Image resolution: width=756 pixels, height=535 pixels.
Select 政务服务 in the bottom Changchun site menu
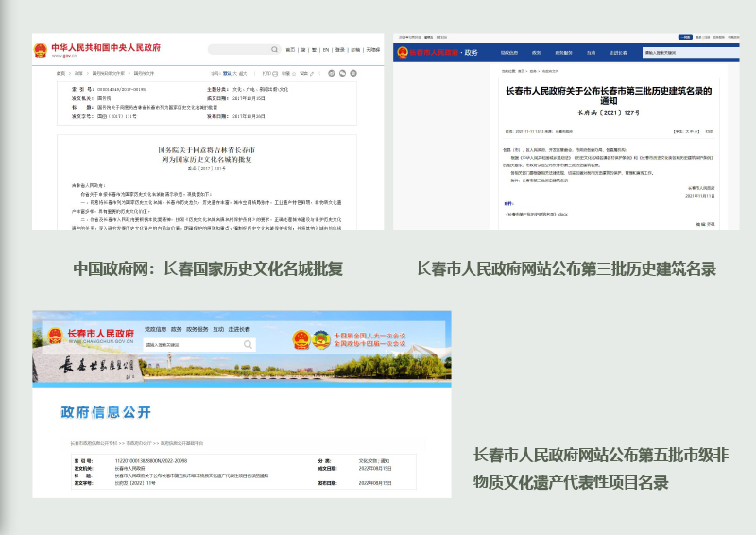(198, 329)
